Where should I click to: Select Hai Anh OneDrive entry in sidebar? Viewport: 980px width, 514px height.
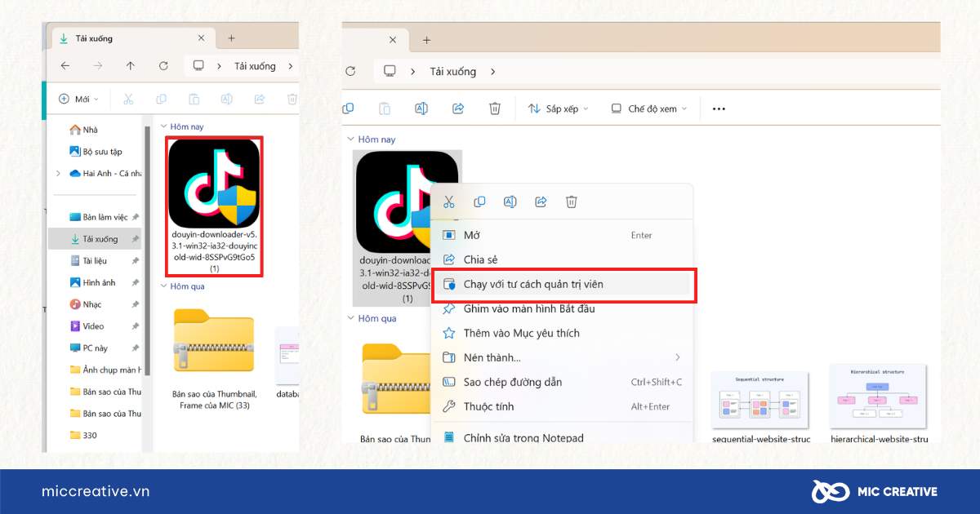tap(105, 173)
